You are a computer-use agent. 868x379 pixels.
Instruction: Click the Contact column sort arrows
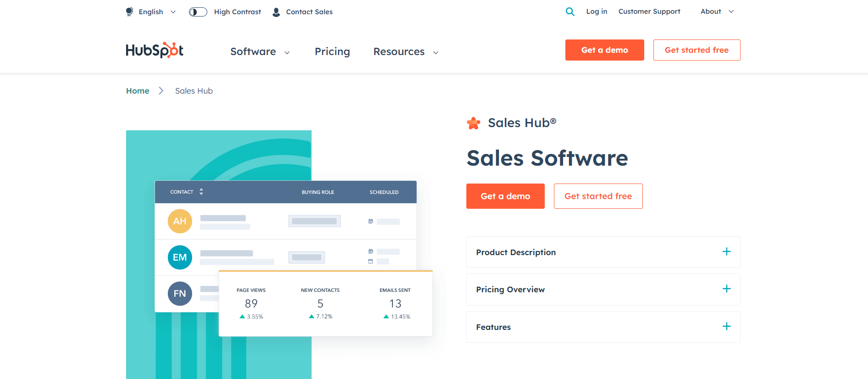[x=201, y=192]
